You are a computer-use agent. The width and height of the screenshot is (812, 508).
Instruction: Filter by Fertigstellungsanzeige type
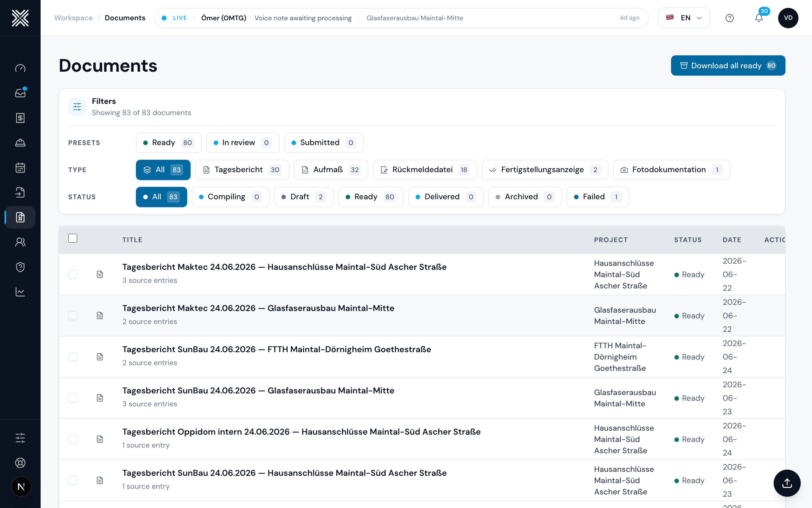coord(545,170)
